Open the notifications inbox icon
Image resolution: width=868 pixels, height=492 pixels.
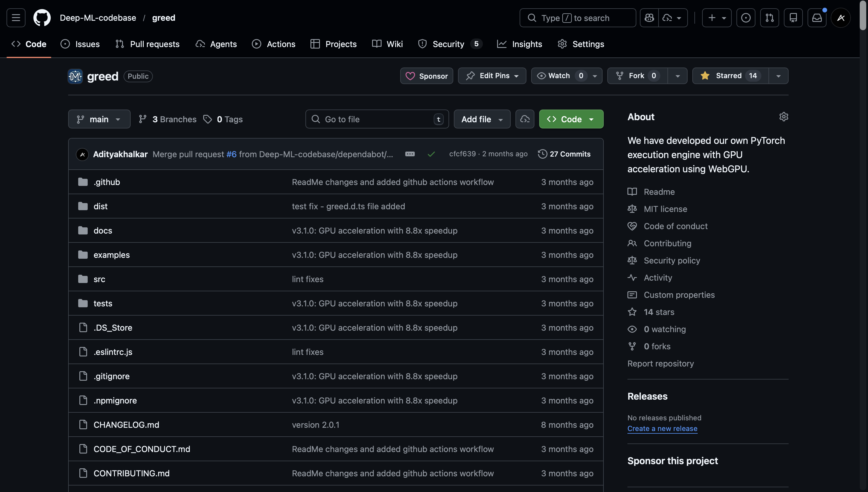(817, 17)
